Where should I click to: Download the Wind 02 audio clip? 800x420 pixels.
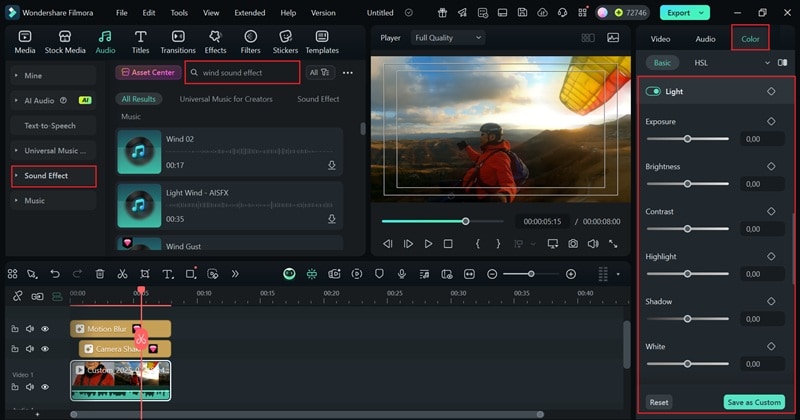pyautogui.click(x=332, y=165)
